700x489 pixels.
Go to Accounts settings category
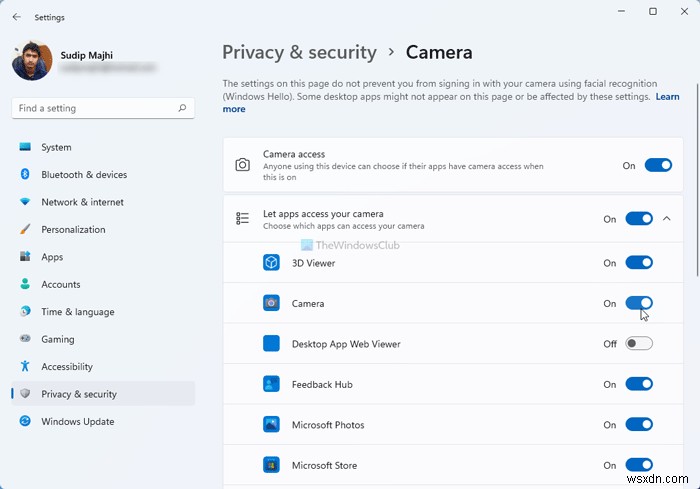pos(60,284)
